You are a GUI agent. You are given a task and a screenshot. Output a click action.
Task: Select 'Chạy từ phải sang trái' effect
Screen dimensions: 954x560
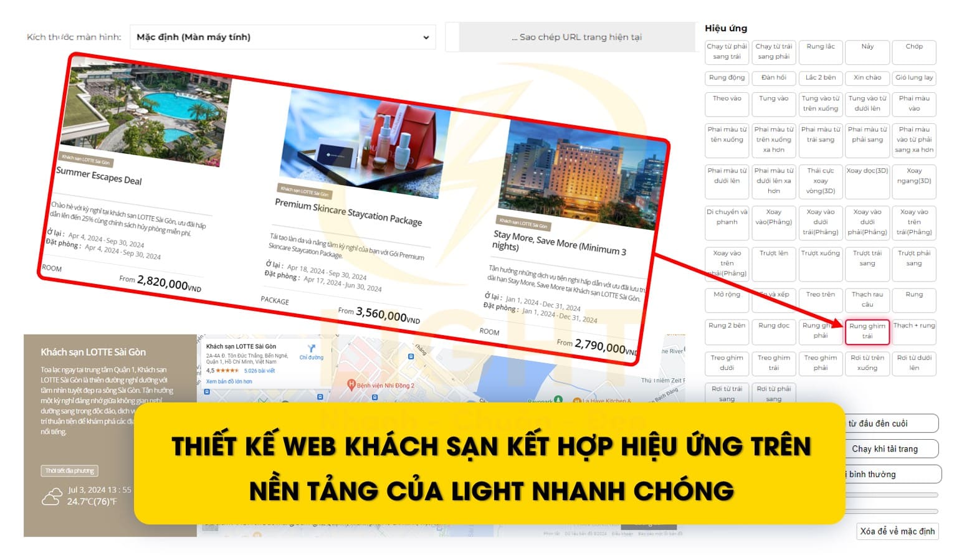[x=727, y=52]
